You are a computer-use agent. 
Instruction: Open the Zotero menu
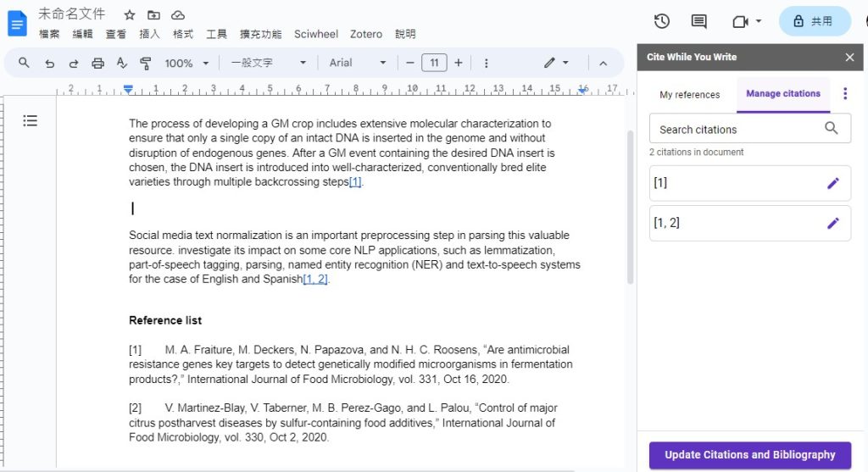[366, 34]
